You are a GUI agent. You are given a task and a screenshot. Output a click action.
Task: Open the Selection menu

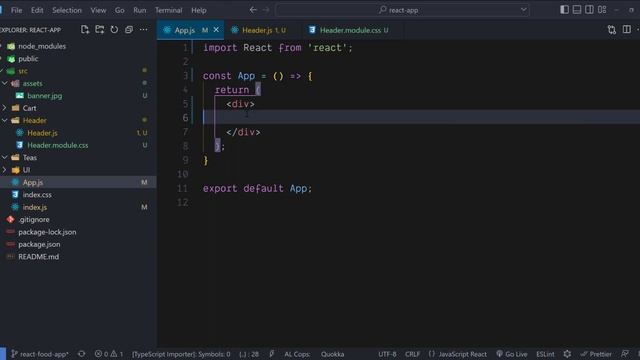[x=67, y=10]
